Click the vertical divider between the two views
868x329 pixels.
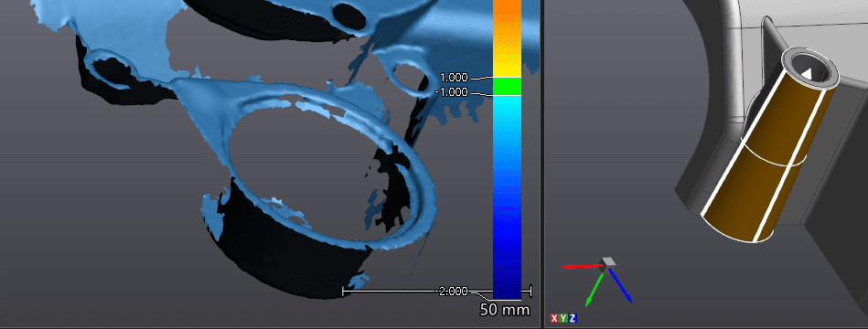coord(542,164)
